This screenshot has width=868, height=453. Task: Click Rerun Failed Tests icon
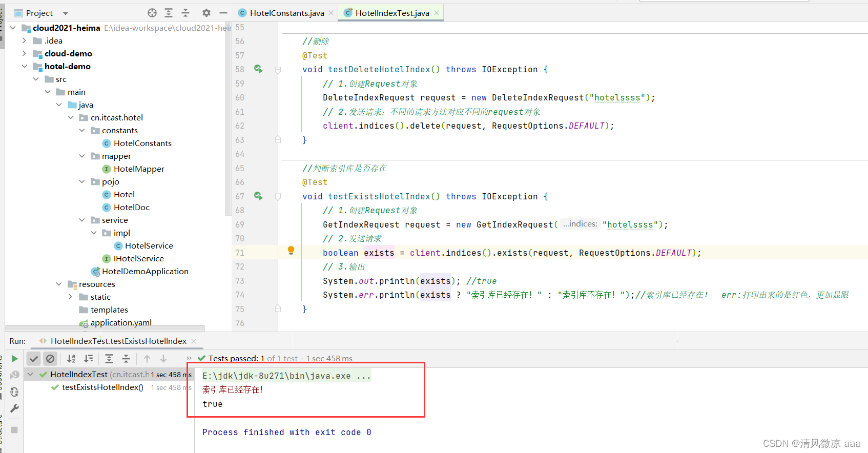[x=15, y=375]
